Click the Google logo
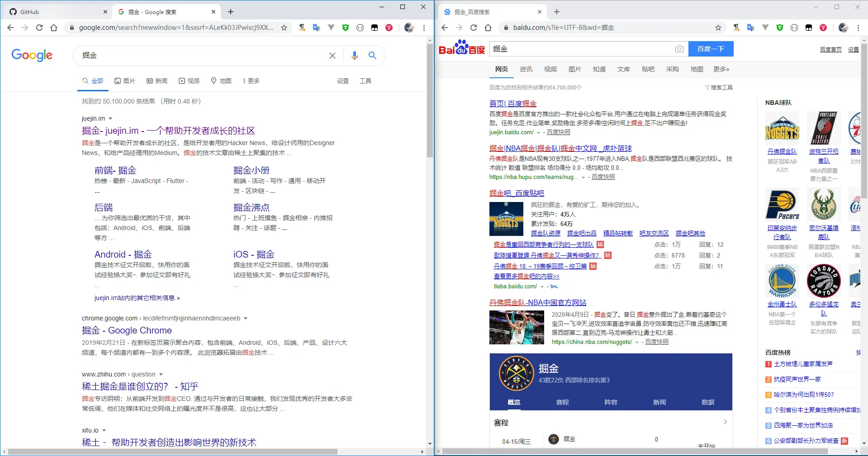The image size is (868, 456). click(32, 55)
